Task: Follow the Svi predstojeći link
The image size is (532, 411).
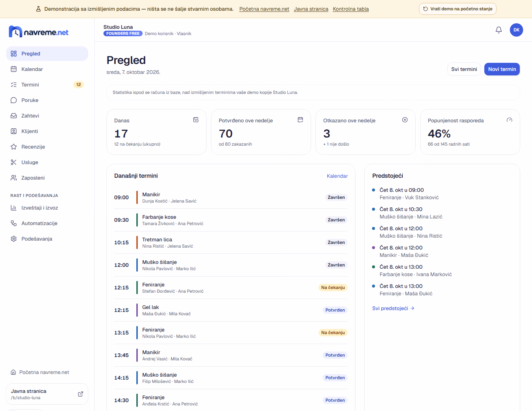Action: pos(393,308)
